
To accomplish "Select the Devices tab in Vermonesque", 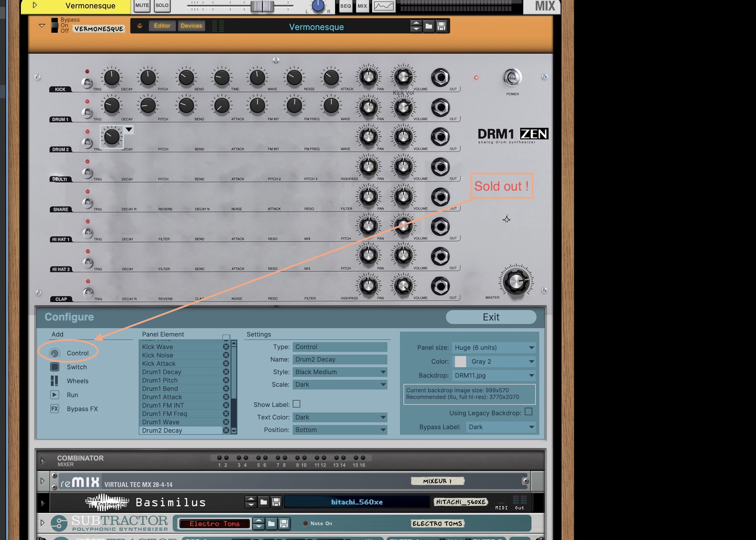I will point(191,26).
